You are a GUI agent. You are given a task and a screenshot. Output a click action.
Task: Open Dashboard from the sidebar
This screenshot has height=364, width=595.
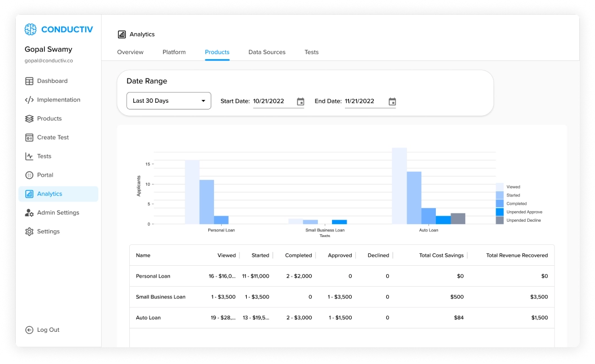53,81
